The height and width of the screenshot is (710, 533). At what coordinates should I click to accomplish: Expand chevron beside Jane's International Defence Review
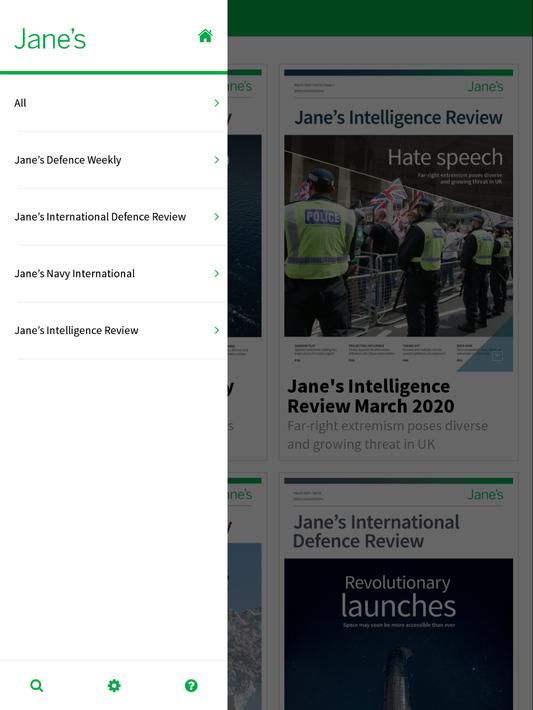pyautogui.click(x=217, y=217)
